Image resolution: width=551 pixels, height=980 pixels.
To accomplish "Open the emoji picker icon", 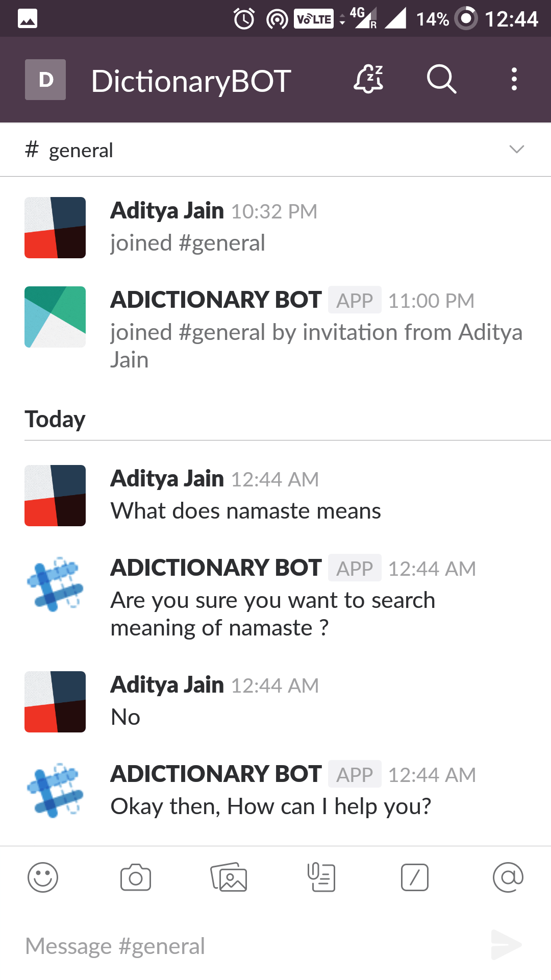I will [43, 878].
